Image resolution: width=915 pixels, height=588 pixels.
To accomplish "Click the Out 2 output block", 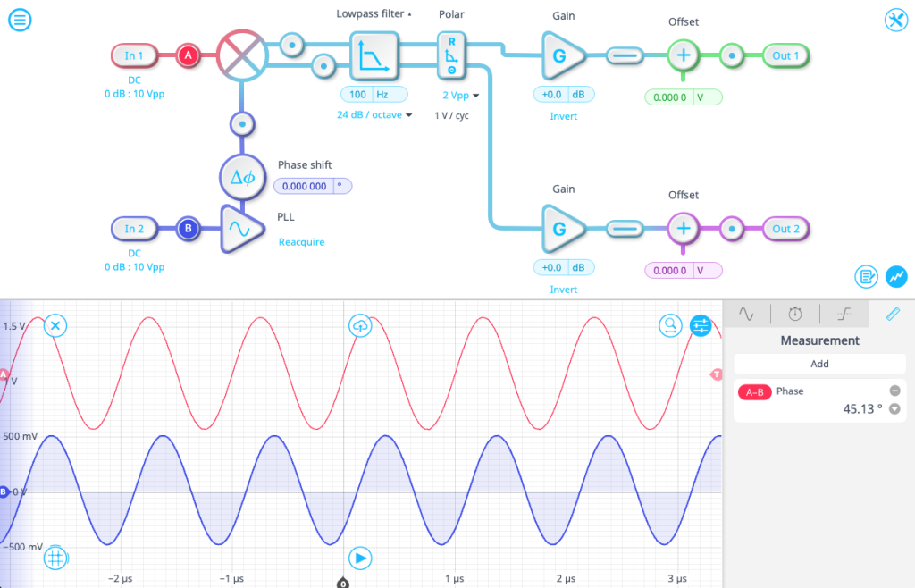I will tap(785, 229).
